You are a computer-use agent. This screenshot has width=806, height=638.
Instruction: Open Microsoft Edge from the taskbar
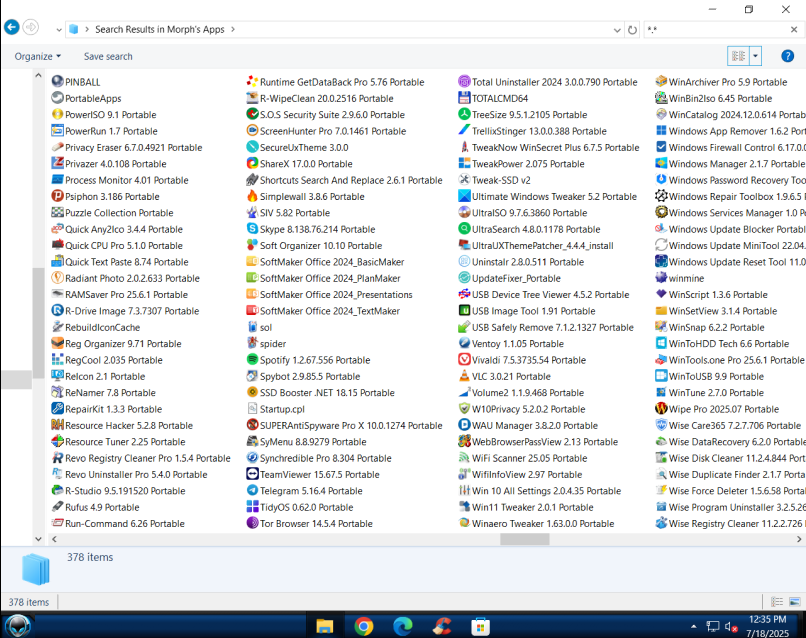point(403,626)
